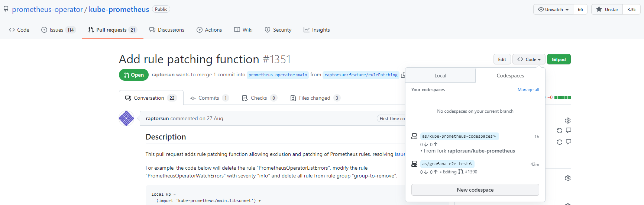644x205 pixels.
Task: Toggle the Unstar button
Action: point(607,9)
